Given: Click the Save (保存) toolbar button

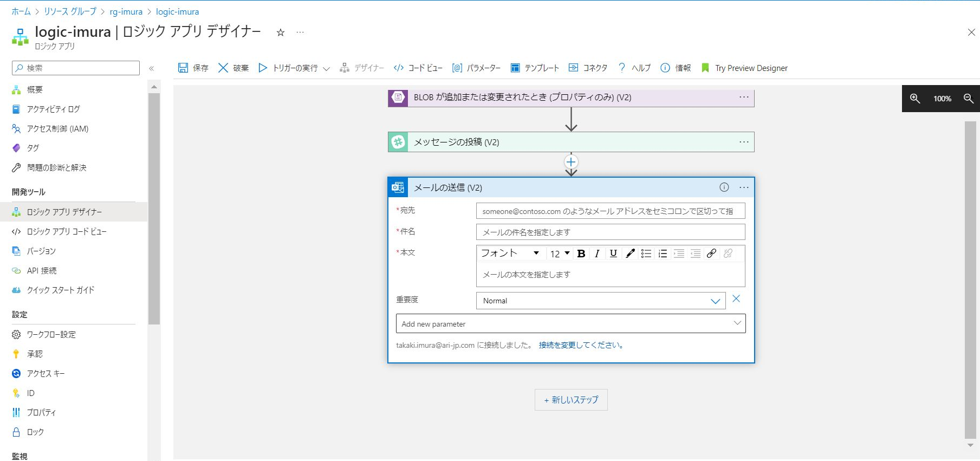Looking at the screenshot, I should point(193,68).
